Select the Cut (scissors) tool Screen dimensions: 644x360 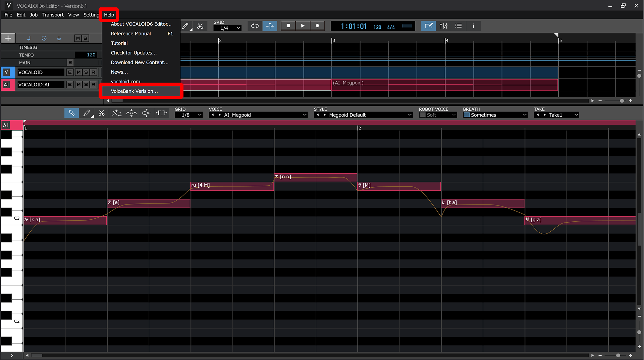click(101, 113)
